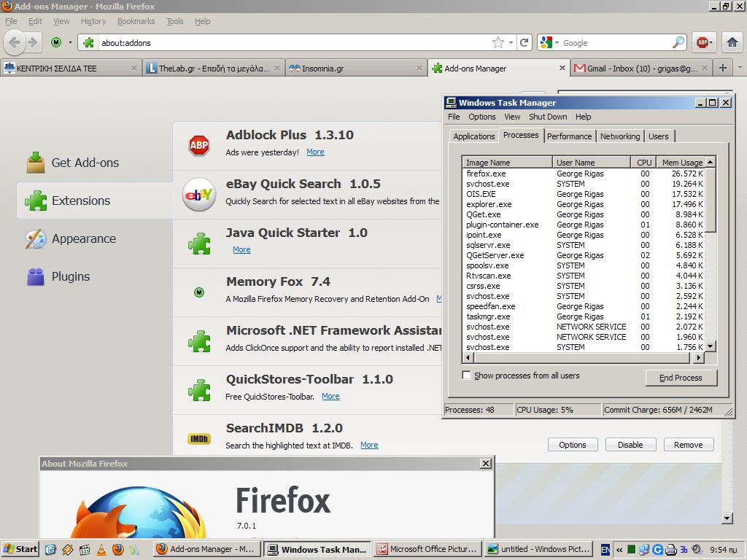Click the process list scroll down arrow
The width and height of the screenshot is (747, 560).
(x=711, y=346)
